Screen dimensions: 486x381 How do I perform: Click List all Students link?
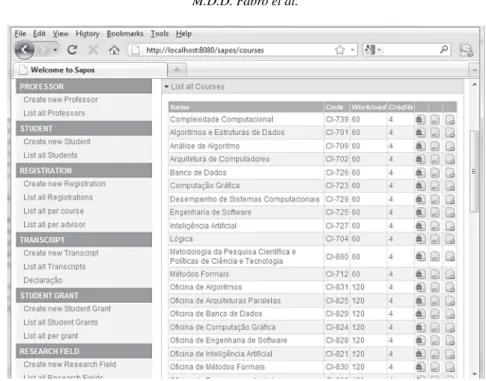(x=50, y=155)
